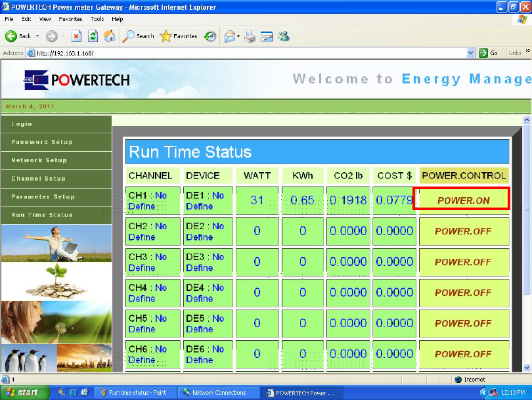This screenshot has height=400, width=532.
Task: Go back with the Back arrow icon
Action: tap(11, 36)
